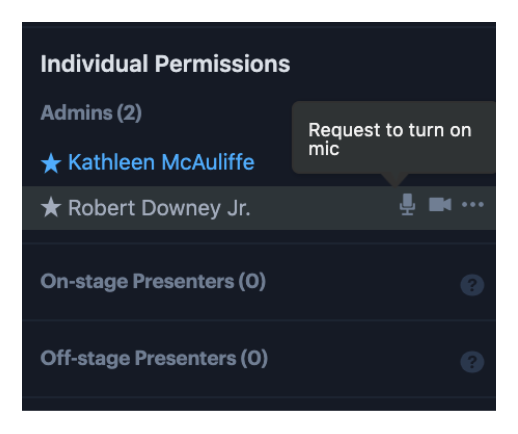
Task: Collapse the Admins (2) section
Action: [x=91, y=113]
